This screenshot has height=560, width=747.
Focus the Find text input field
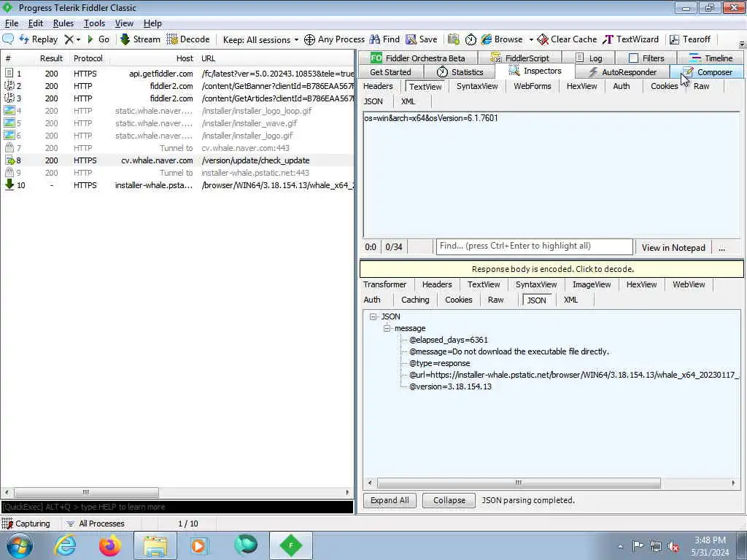pos(534,246)
